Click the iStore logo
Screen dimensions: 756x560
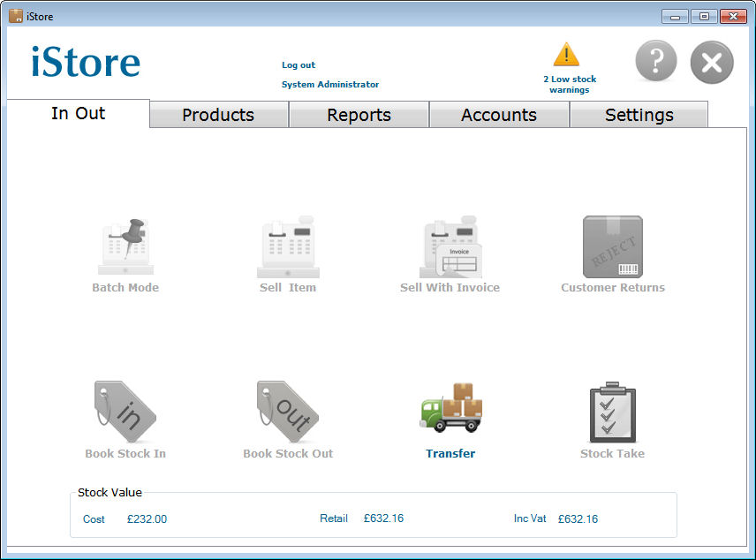86,62
